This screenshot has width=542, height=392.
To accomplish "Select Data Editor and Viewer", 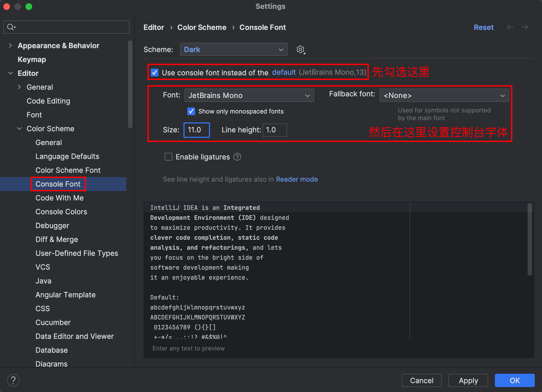I will pos(75,336).
